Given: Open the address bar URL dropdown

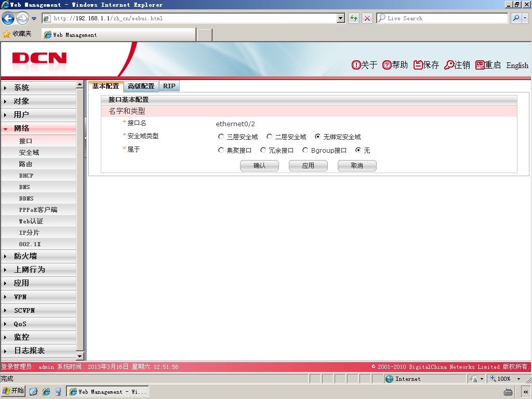Looking at the screenshot, I should [341, 18].
